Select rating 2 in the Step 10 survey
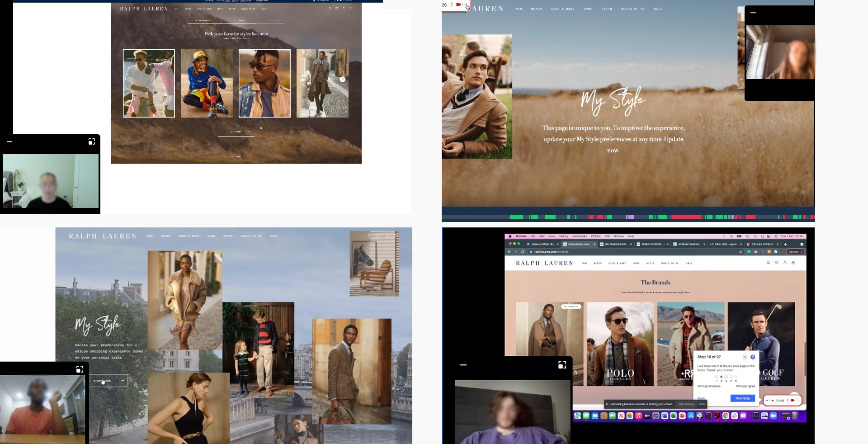This screenshot has height=444, width=868. (722, 377)
